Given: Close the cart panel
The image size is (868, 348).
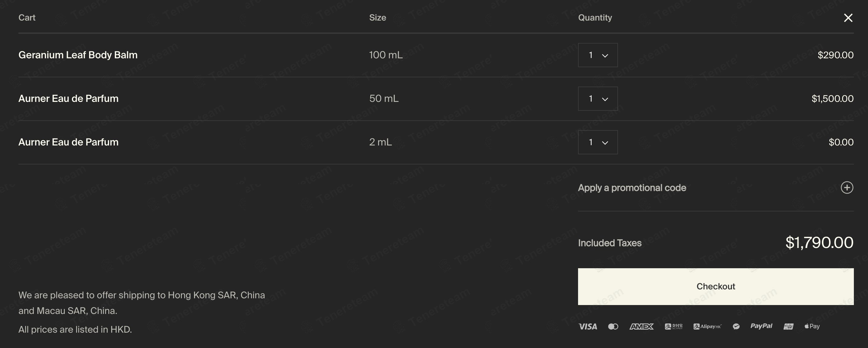Looking at the screenshot, I should tap(848, 18).
